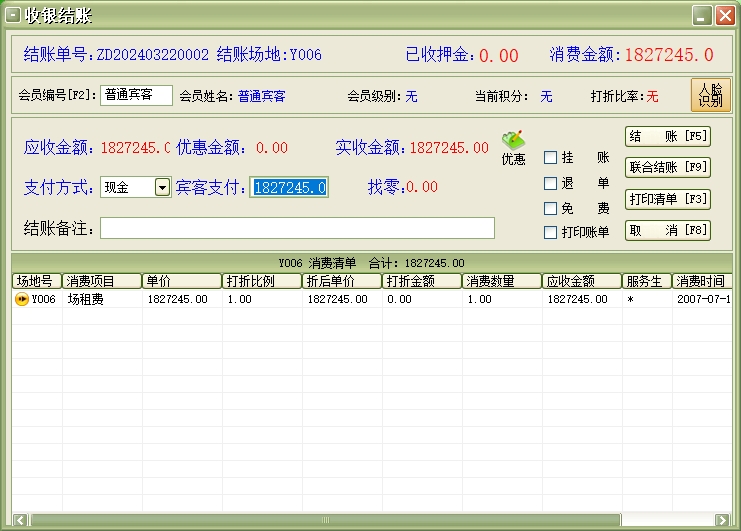Image resolution: width=741 pixels, height=531 pixels.
Task: Minimize the 收银结账 window
Action: (x=701, y=15)
